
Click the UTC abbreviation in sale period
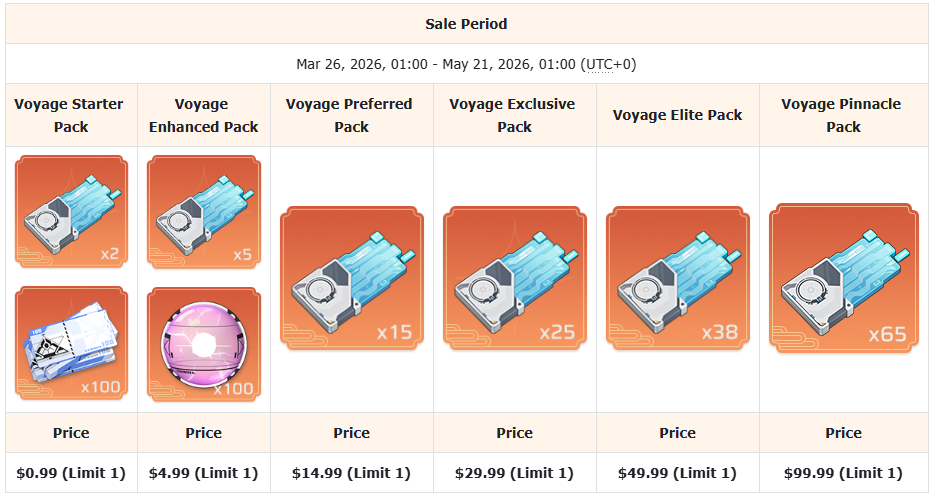tap(599, 64)
